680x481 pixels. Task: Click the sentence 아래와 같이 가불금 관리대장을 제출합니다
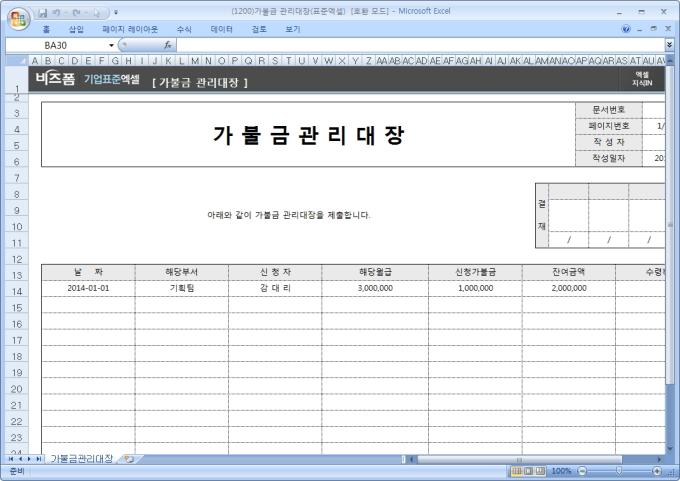(x=289, y=215)
